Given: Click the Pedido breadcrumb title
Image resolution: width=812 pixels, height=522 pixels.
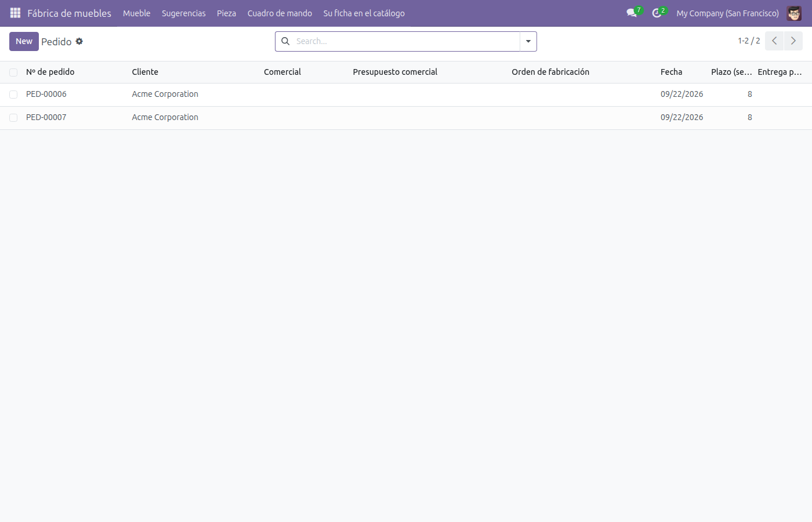Looking at the screenshot, I should pyautogui.click(x=56, y=42).
